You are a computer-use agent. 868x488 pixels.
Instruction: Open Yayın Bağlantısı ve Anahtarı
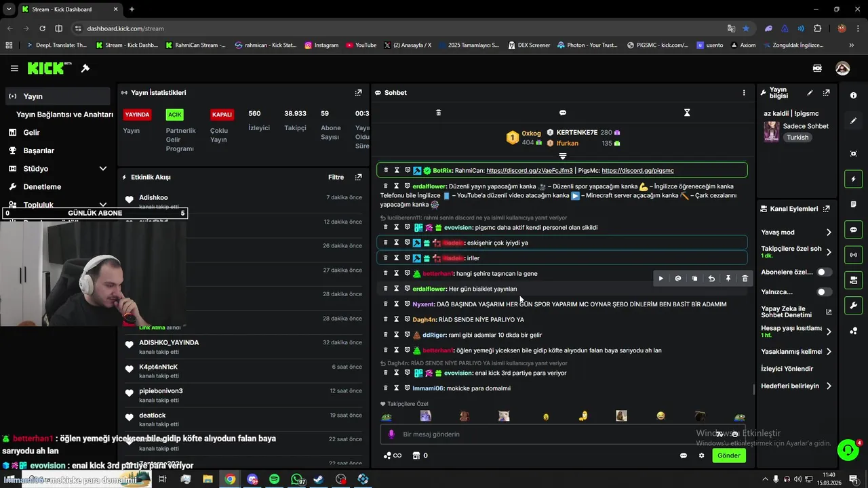64,115
